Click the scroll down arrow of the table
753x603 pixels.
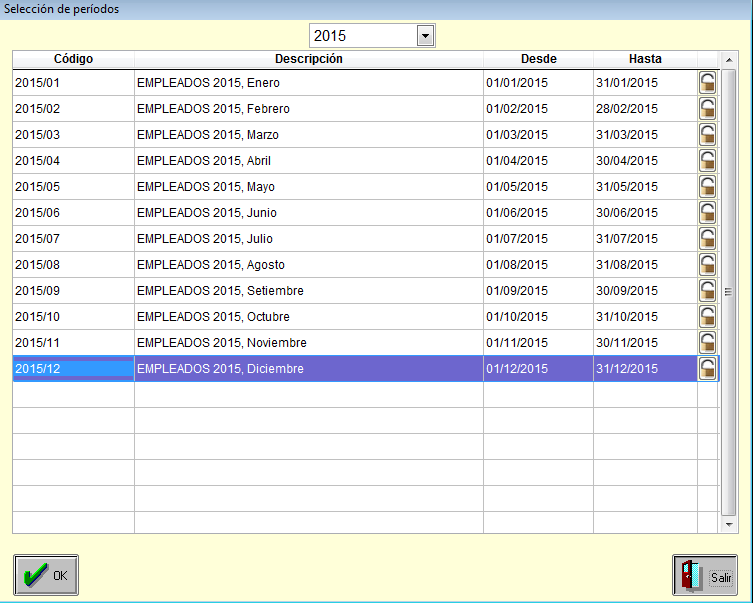coord(729,524)
